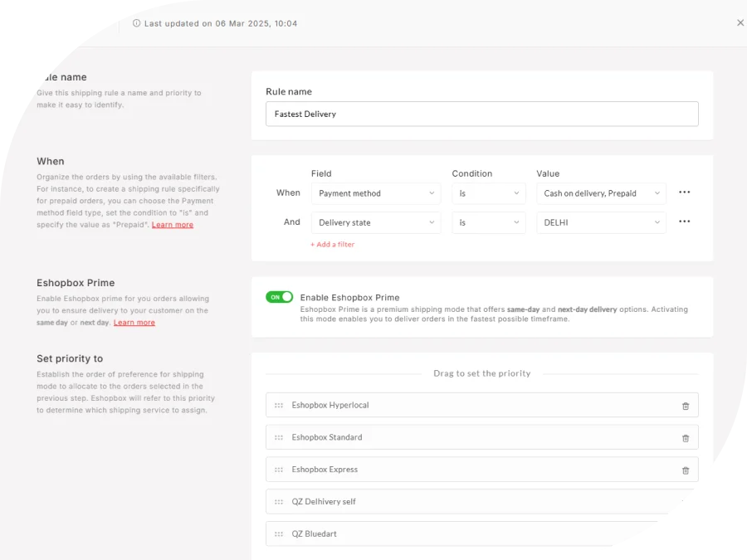Image resolution: width=747 pixels, height=560 pixels.
Task: Select the Eshopbox Express priority row
Action: pyautogui.click(x=481, y=470)
